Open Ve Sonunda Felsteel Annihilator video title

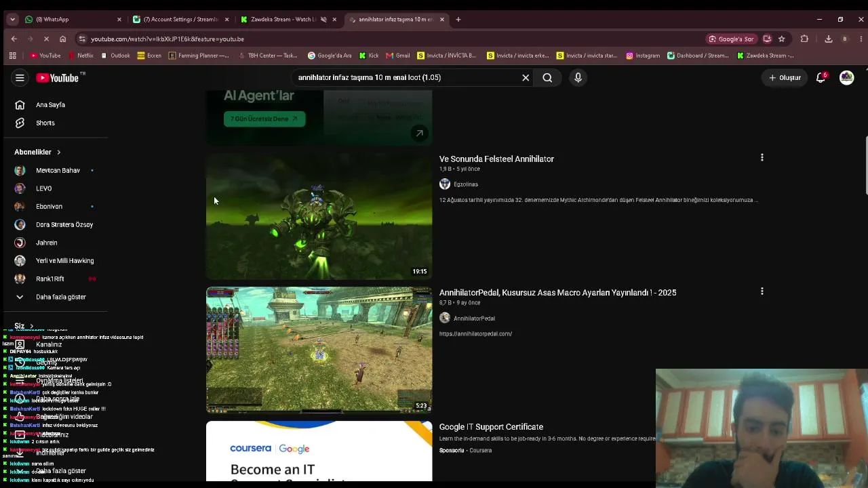(x=496, y=159)
